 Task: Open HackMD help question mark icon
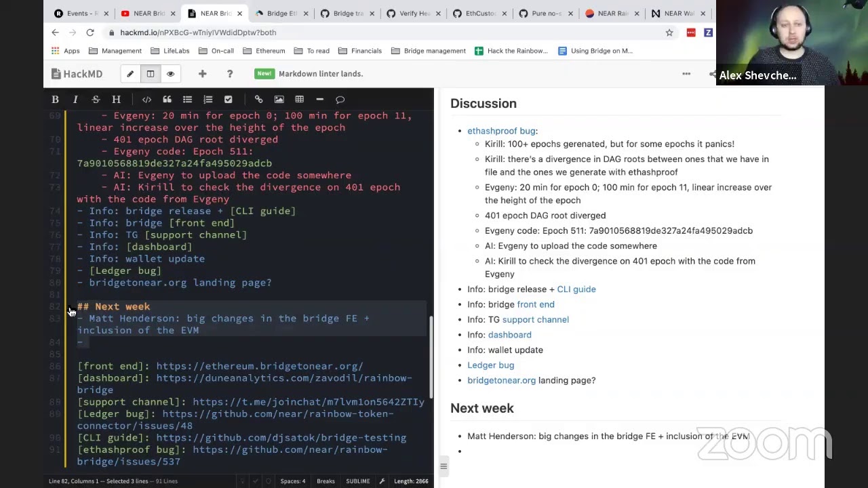pos(230,74)
